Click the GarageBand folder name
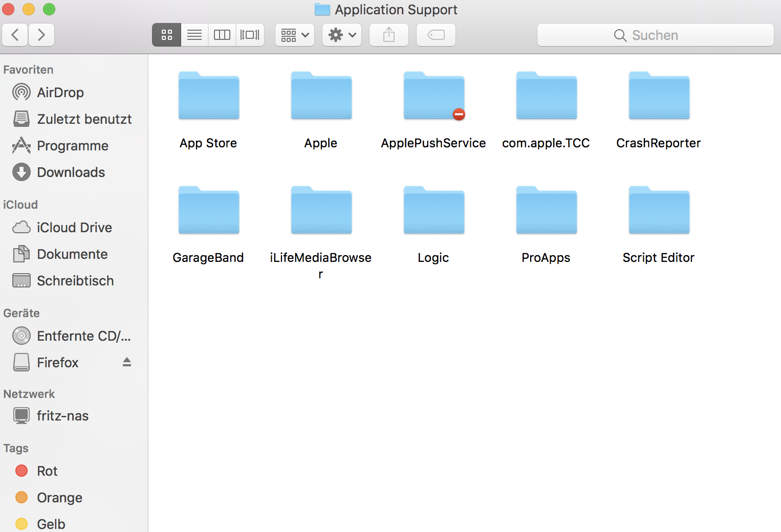The height and width of the screenshot is (532, 781). 208,258
